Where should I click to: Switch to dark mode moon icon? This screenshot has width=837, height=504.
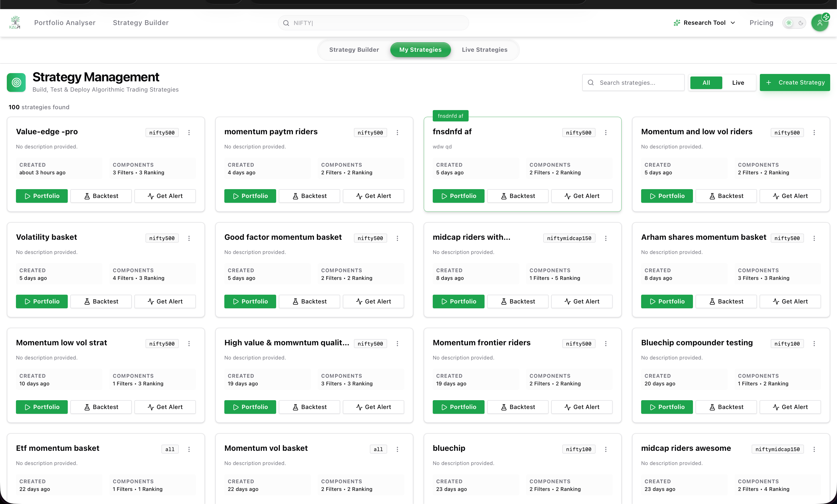click(x=801, y=23)
